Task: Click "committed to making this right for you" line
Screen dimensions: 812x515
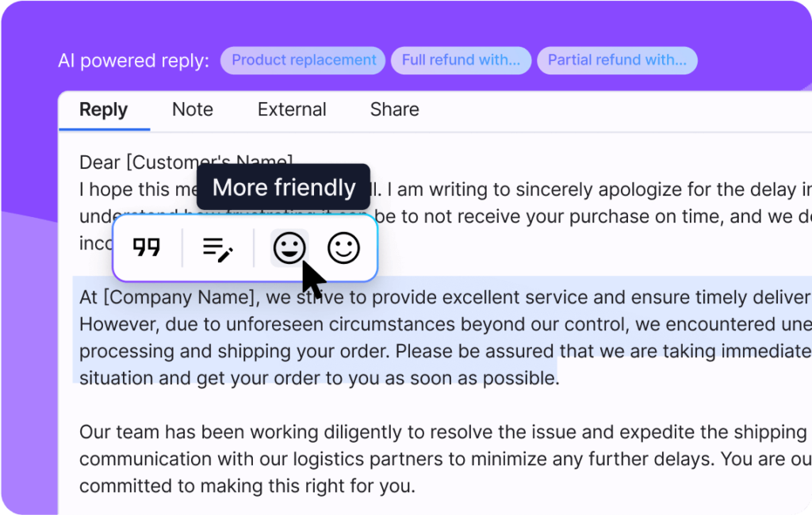Action: tap(247, 486)
